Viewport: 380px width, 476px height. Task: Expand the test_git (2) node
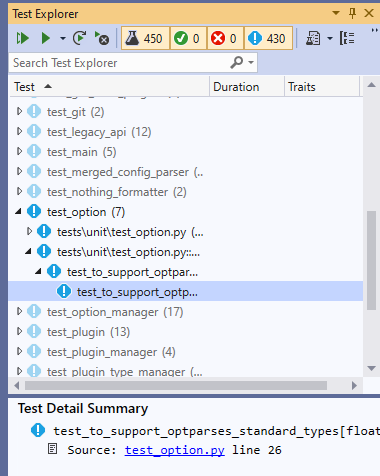[19, 111]
